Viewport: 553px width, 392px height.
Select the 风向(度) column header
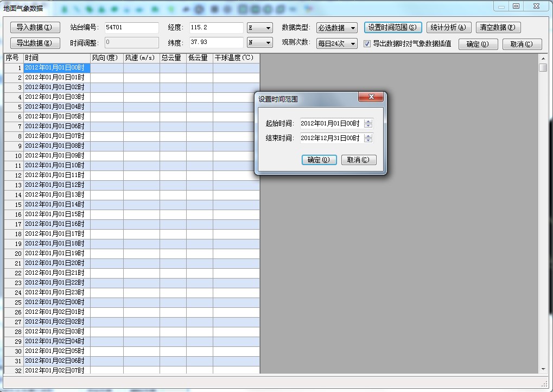[x=106, y=58]
